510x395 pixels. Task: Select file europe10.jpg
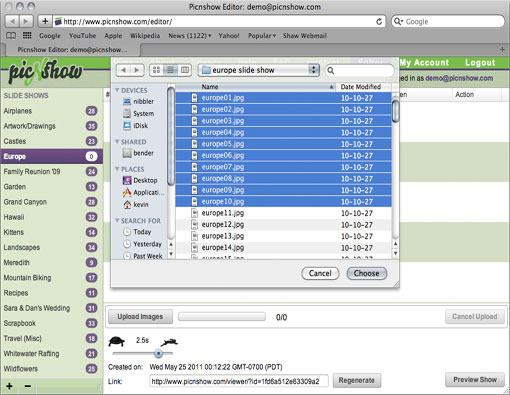point(283,201)
